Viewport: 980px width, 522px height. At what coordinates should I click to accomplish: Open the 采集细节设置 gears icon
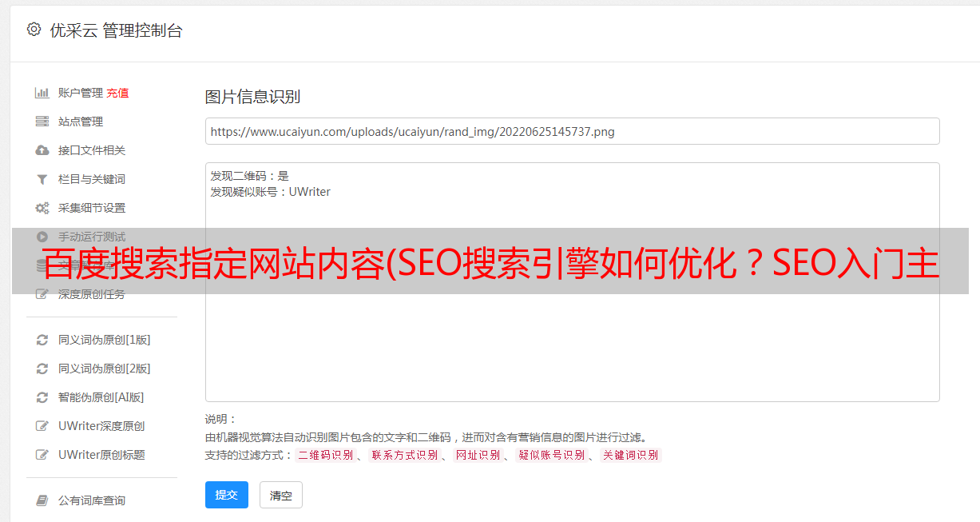pos(42,208)
